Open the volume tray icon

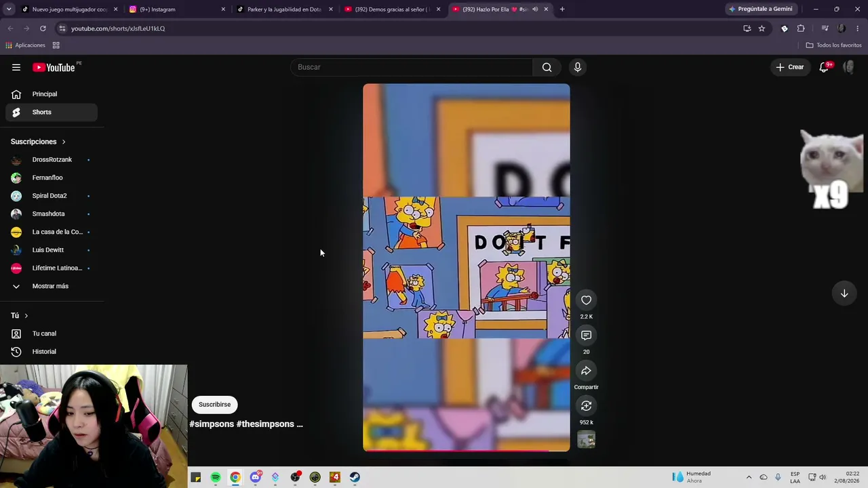(x=823, y=477)
